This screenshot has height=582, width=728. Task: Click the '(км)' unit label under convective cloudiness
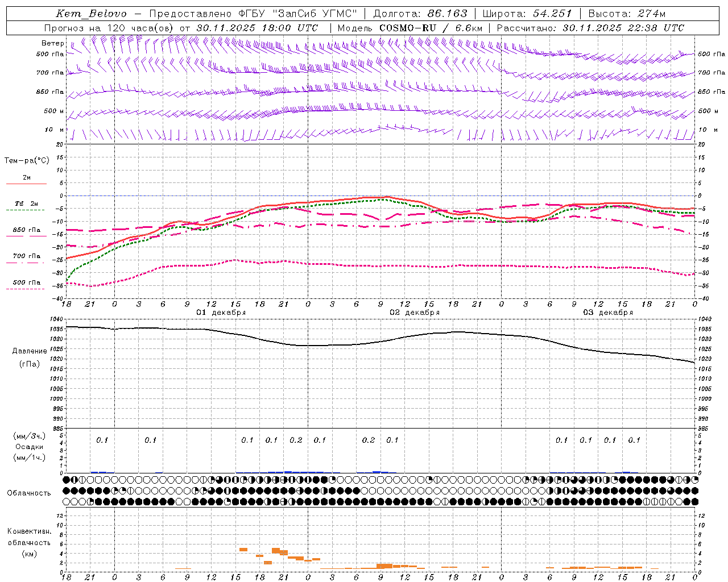(x=30, y=554)
